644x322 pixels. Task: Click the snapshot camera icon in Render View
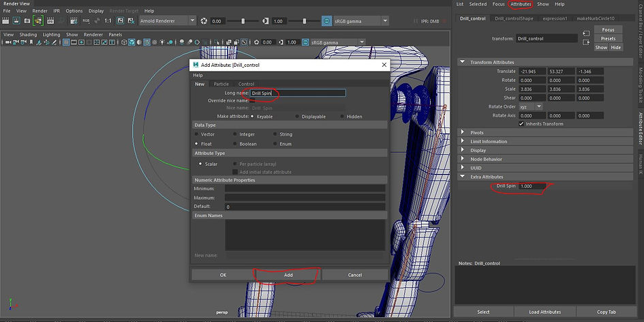pyautogui.click(x=27, y=20)
